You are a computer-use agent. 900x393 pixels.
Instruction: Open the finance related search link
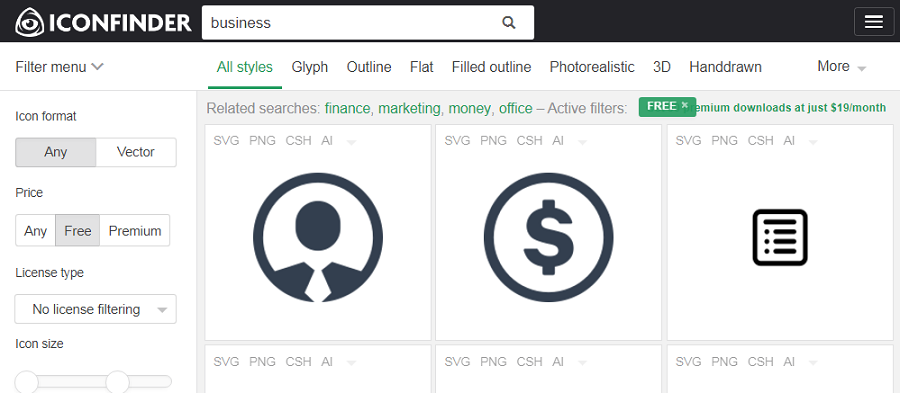coord(347,108)
